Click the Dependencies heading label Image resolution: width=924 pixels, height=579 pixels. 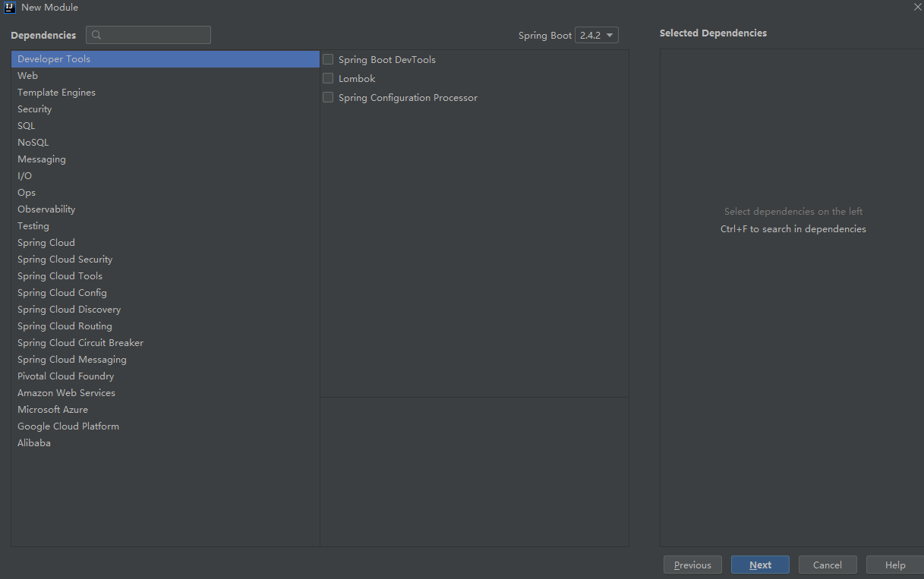coord(43,35)
